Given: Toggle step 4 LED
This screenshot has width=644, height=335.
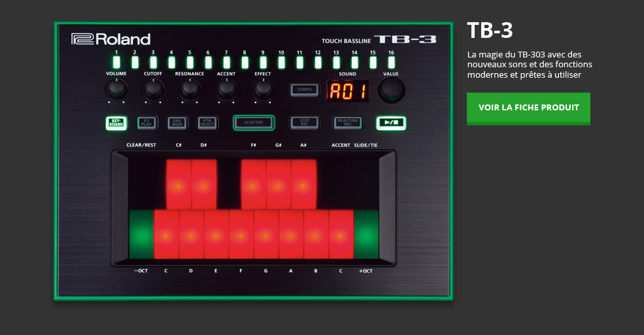Looking at the screenshot, I should pyautogui.click(x=171, y=62).
